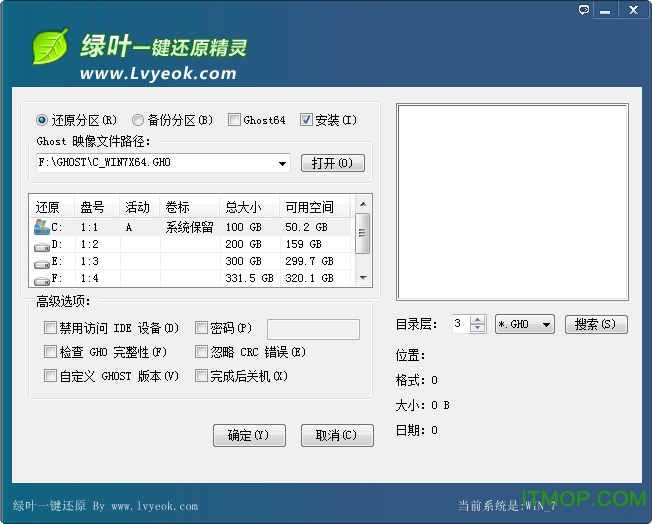Click the 100 GB total size cell
This screenshot has width=652, height=524.
coord(243,227)
